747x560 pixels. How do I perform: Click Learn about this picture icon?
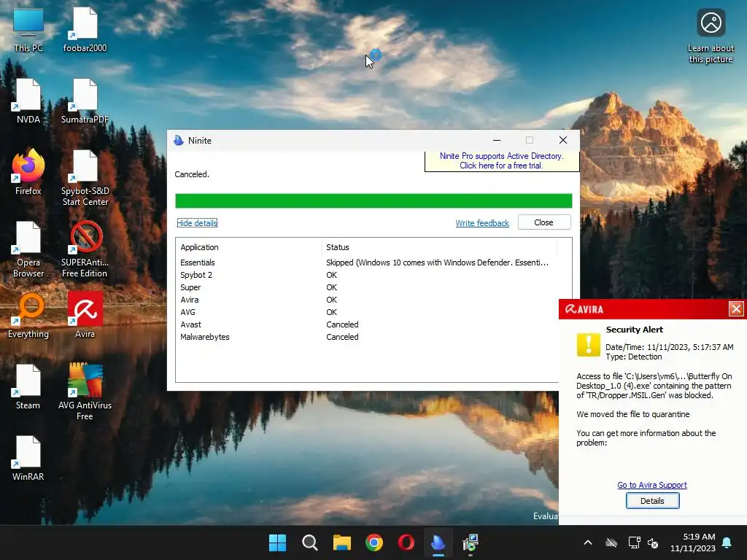[x=711, y=35]
